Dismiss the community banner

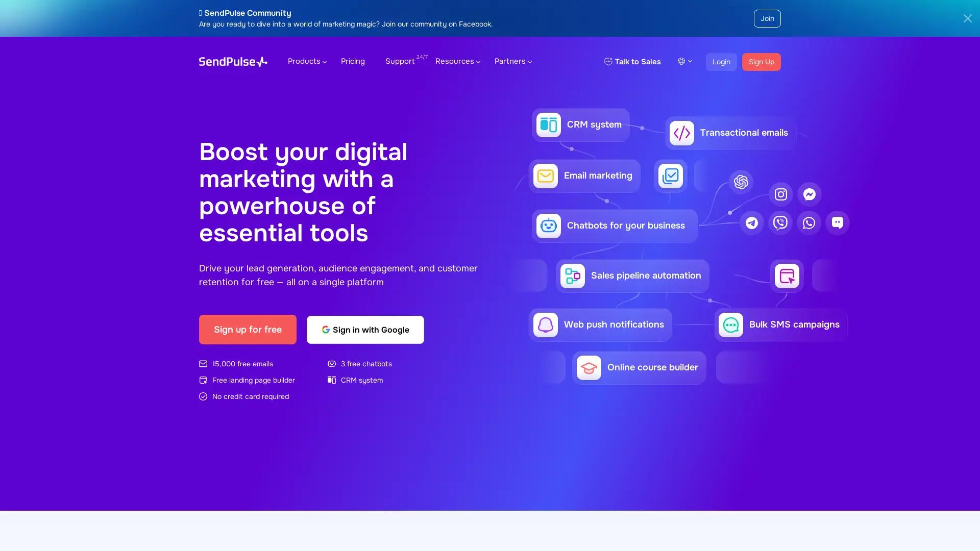[x=967, y=18]
